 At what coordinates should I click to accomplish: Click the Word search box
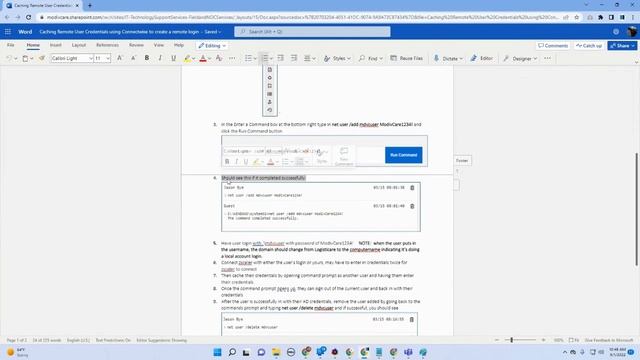click(x=312, y=31)
